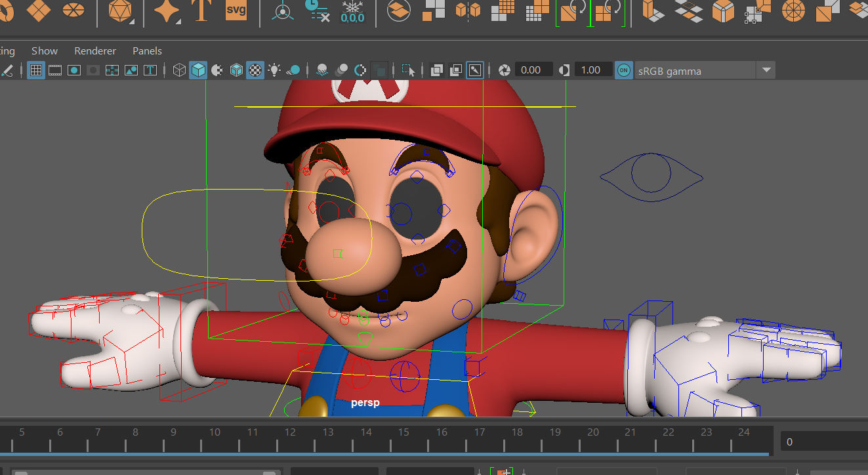The height and width of the screenshot is (475, 868).
Task: Click first rotating-arrow Remesh shelf icon
Action: [573, 12]
